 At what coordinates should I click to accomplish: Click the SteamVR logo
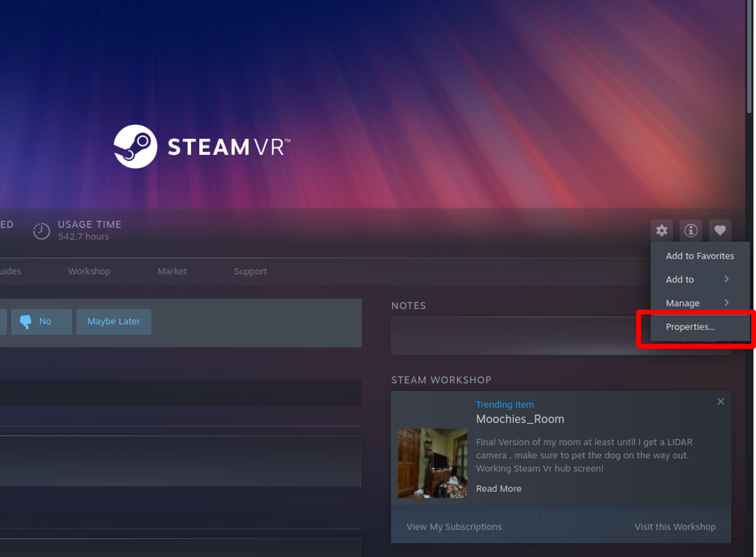click(202, 147)
